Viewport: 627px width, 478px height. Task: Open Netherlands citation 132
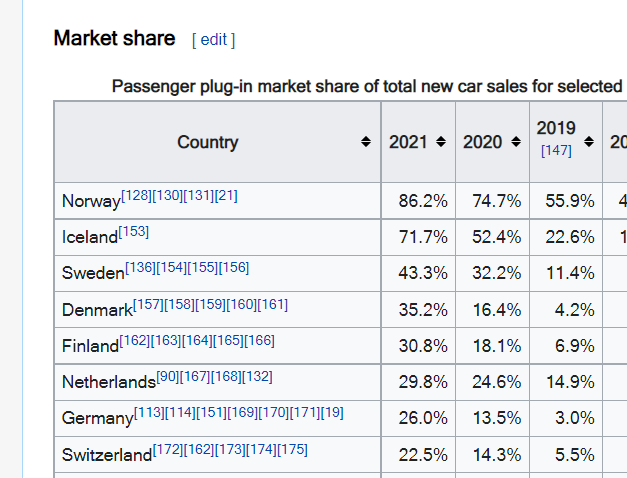(258, 376)
